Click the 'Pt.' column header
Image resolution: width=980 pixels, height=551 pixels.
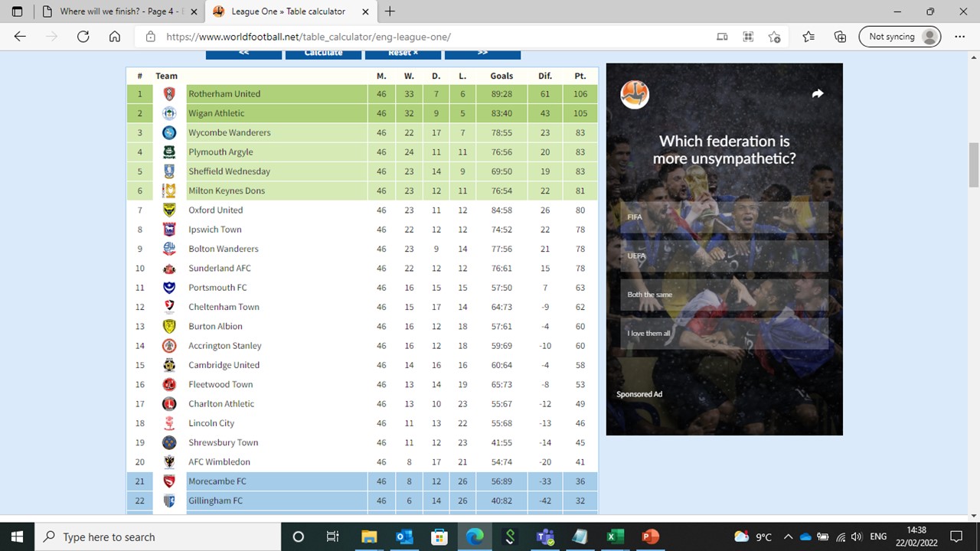580,76
